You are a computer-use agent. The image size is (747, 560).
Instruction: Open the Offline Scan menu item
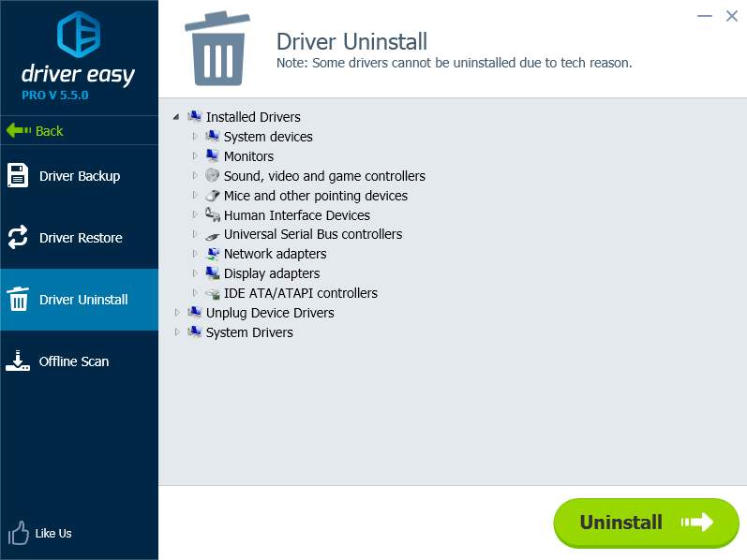pyautogui.click(x=79, y=361)
